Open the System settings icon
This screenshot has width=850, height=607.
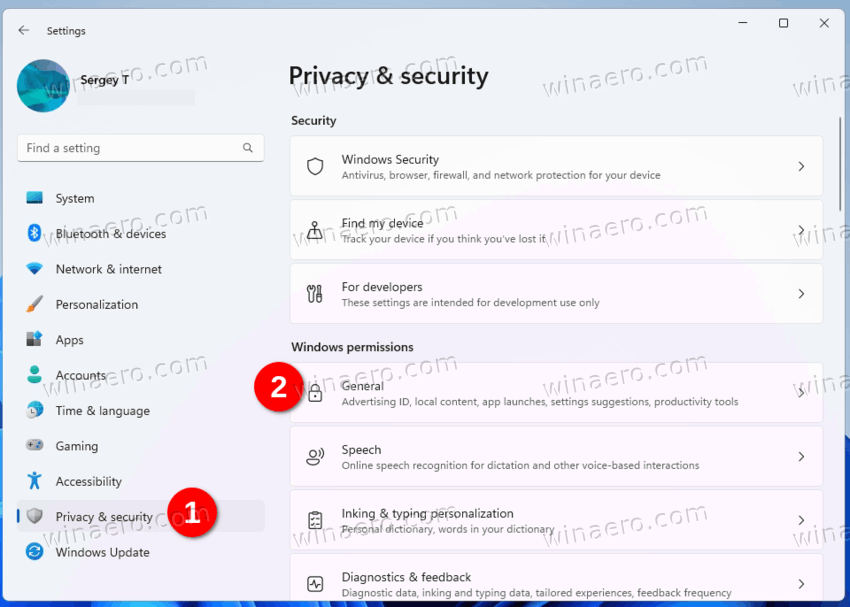(x=34, y=198)
